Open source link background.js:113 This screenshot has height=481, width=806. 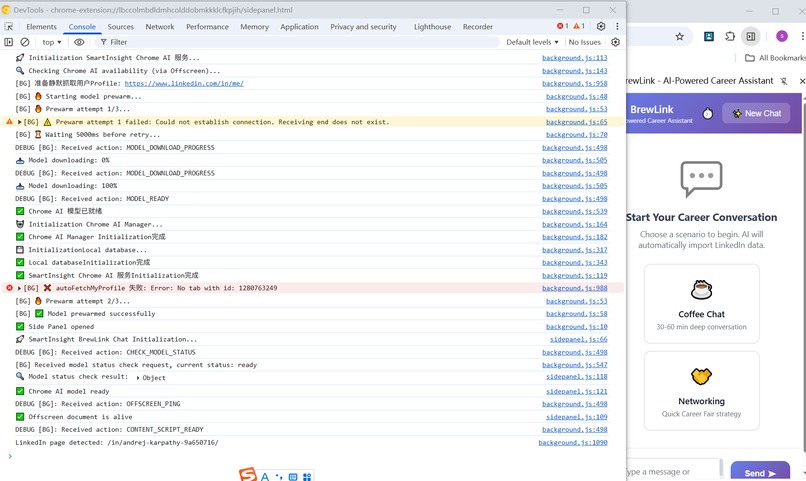[x=575, y=58]
